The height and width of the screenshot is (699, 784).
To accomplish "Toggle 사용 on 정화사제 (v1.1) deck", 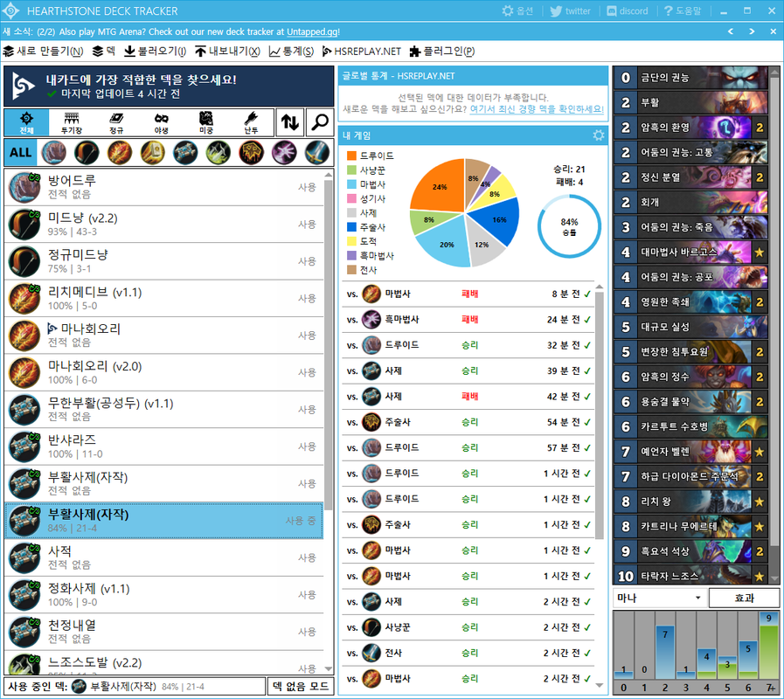I will [307, 594].
